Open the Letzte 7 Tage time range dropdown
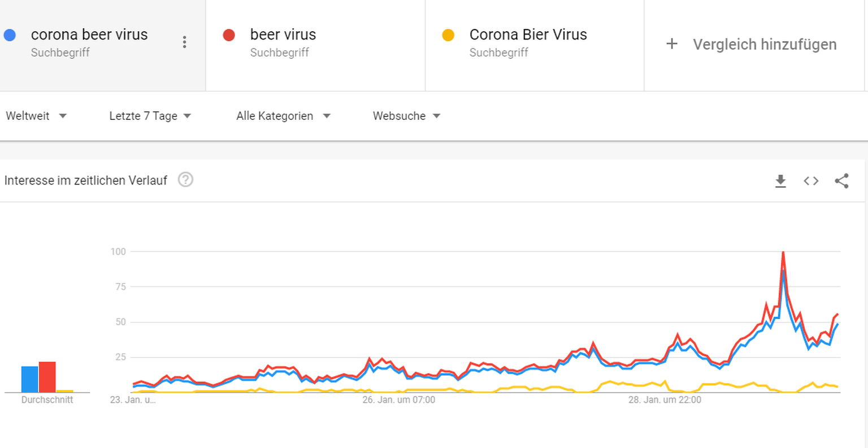 click(x=150, y=116)
